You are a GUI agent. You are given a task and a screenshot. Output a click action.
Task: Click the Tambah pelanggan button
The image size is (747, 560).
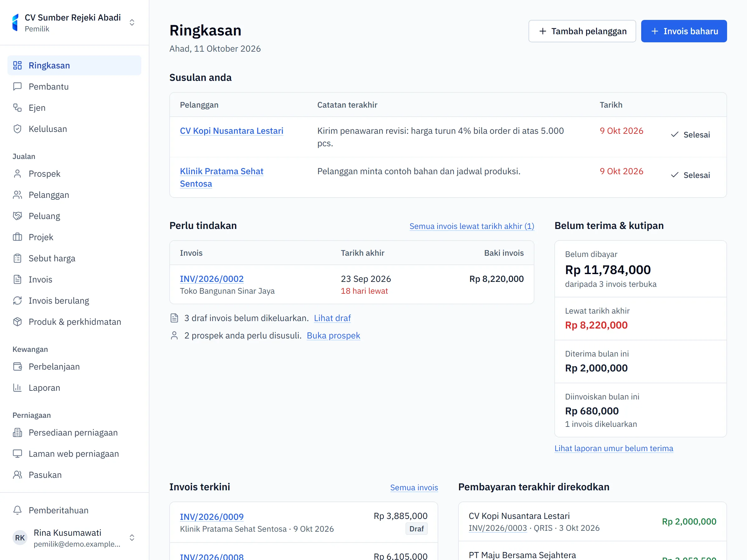[x=582, y=31]
